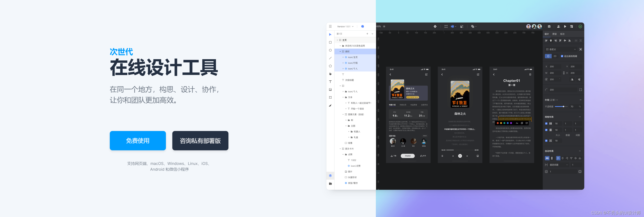Toggle 超出画板隐藏 checkbox
The width and height of the screenshot is (644, 217).
click(x=562, y=56)
